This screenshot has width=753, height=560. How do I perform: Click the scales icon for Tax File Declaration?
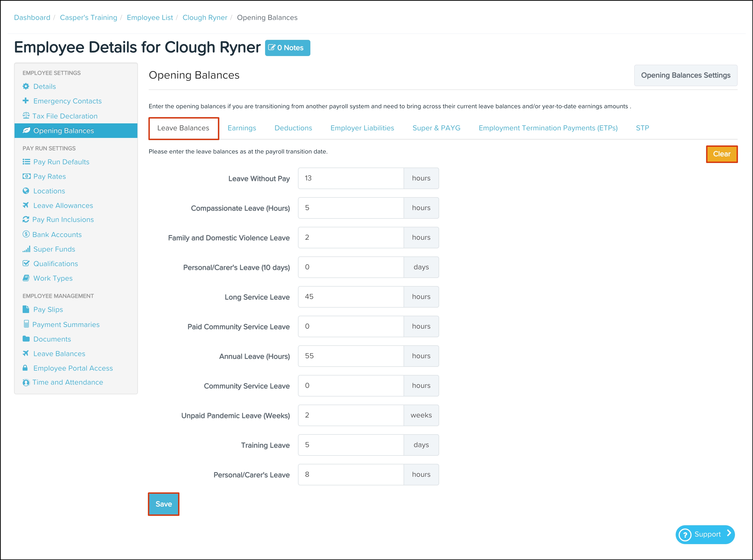(x=26, y=116)
